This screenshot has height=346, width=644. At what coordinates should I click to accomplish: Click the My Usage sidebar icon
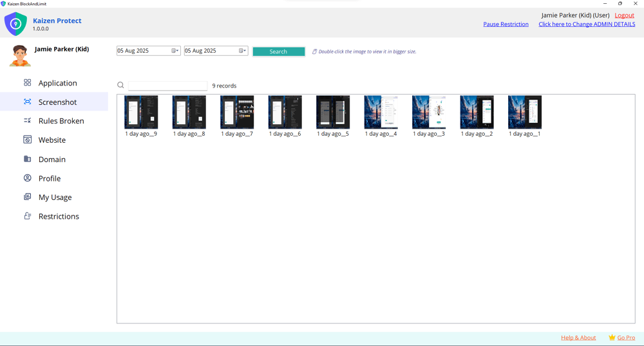click(x=27, y=197)
